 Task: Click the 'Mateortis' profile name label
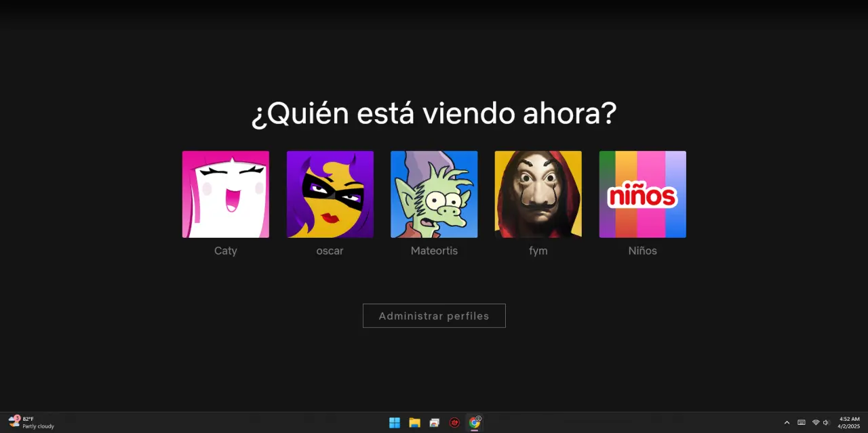tap(434, 251)
